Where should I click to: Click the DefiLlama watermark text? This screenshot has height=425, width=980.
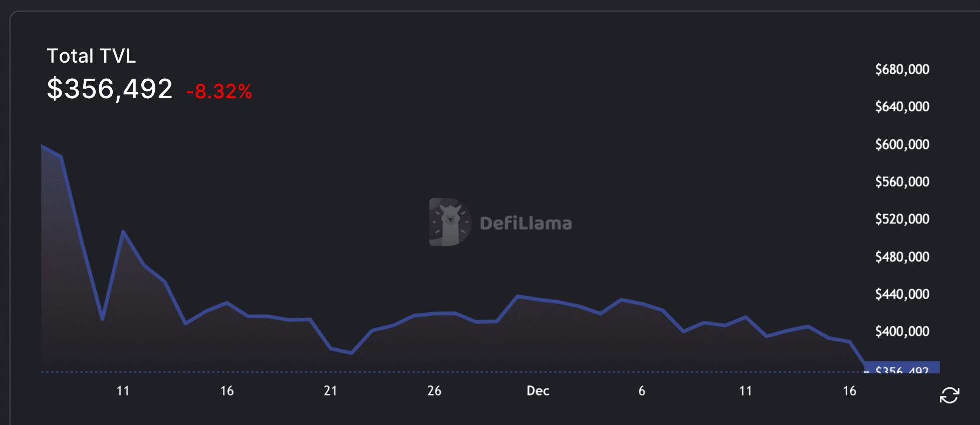(x=526, y=224)
